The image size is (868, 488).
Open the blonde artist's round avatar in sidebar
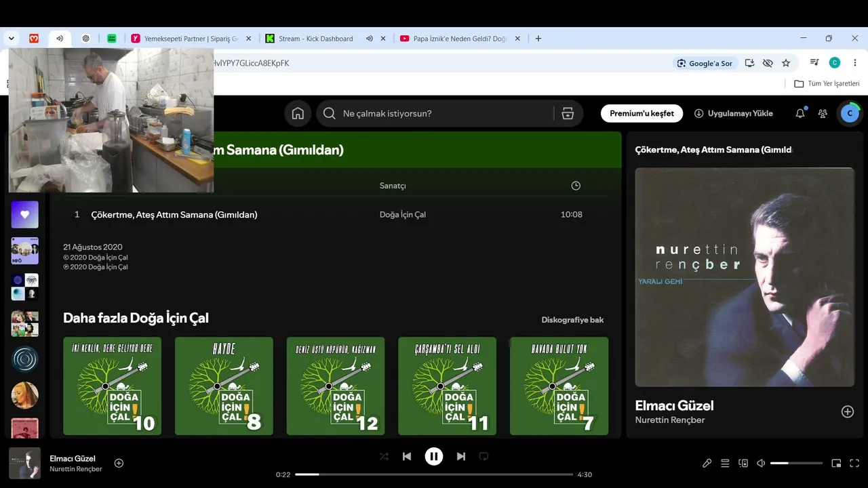click(25, 395)
